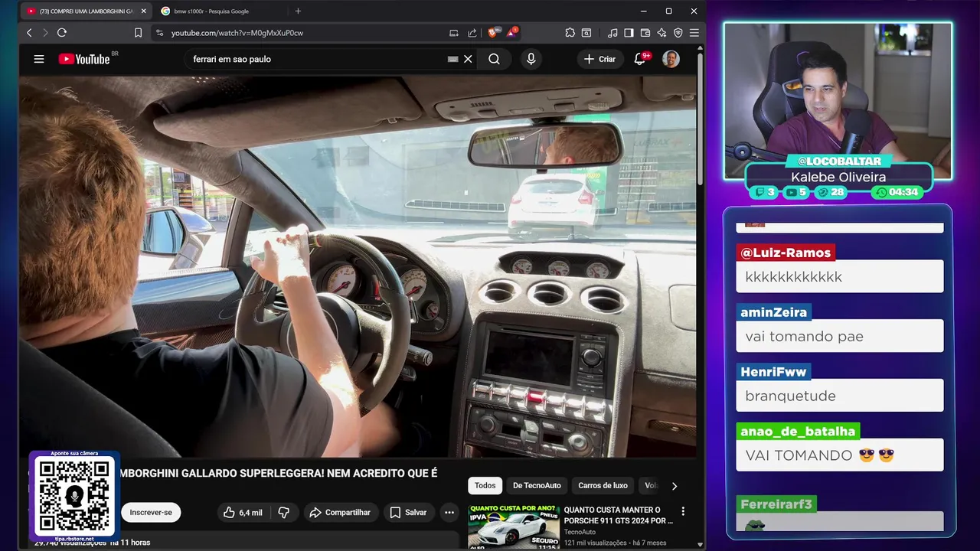Screen dimensions: 980x551
Task: Open Porsche 911 GTS video thumbnail
Action: [514, 527]
